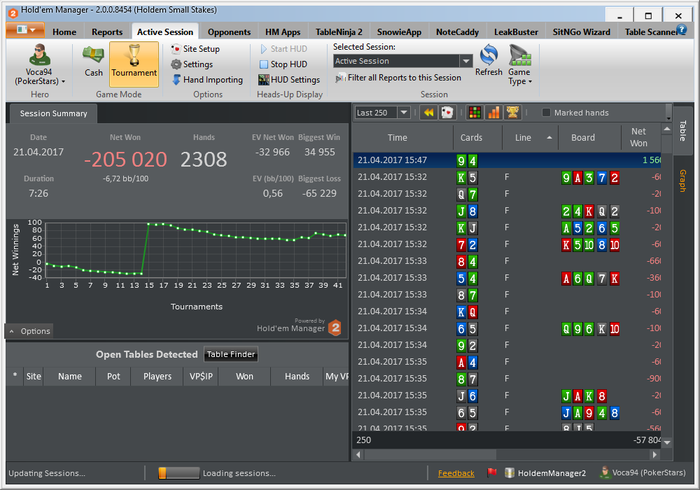Open the NoteCaddy tab
The width and height of the screenshot is (700, 490).
pos(457,32)
